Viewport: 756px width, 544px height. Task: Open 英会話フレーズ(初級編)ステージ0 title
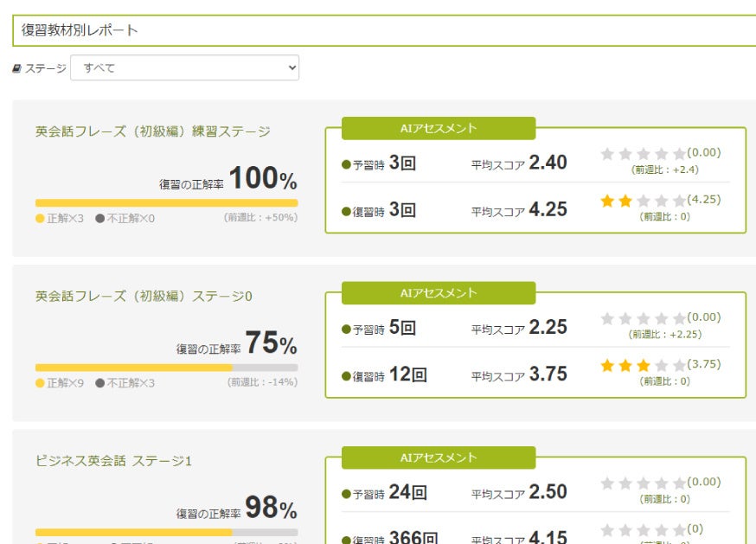click(x=144, y=296)
